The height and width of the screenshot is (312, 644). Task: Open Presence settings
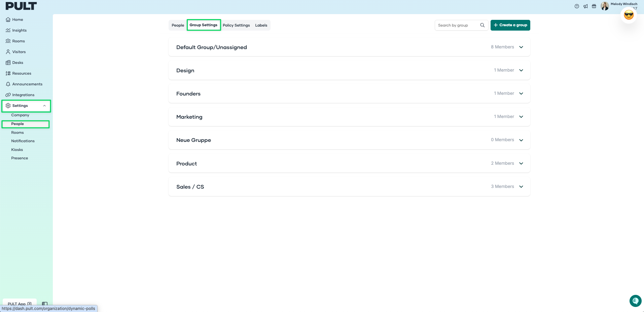pyautogui.click(x=20, y=158)
